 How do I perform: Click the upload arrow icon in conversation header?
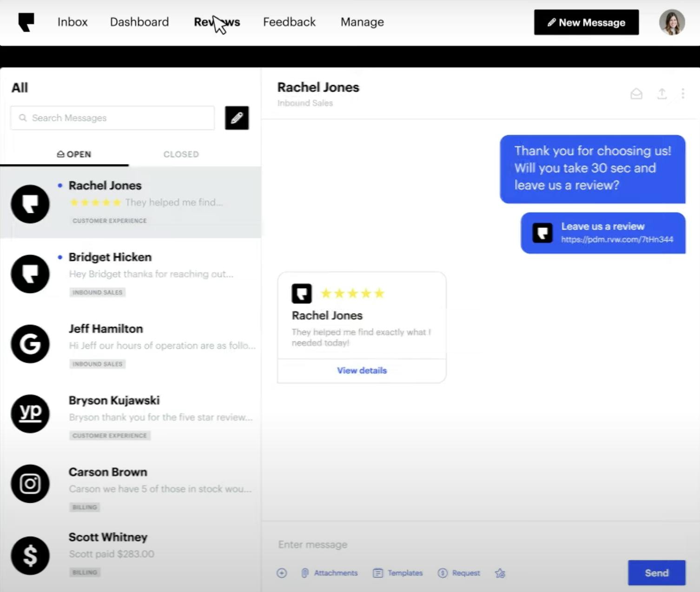click(662, 94)
